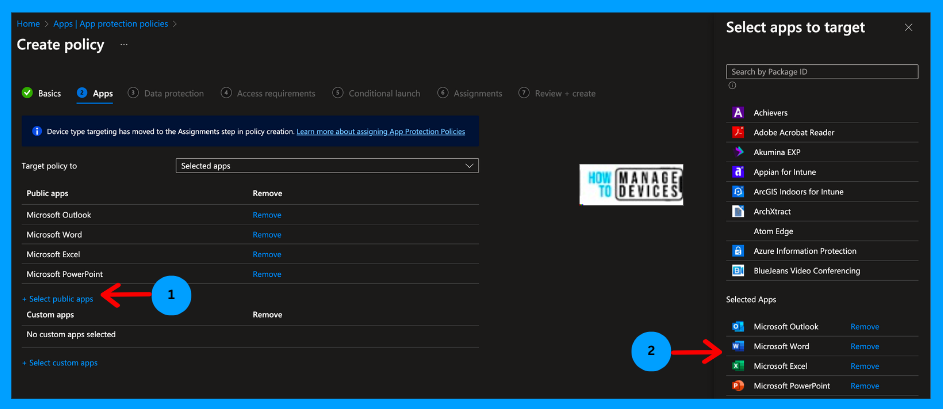
Task: Click the Microsoft Excel icon in Selected Apps
Action: [738, 366]
